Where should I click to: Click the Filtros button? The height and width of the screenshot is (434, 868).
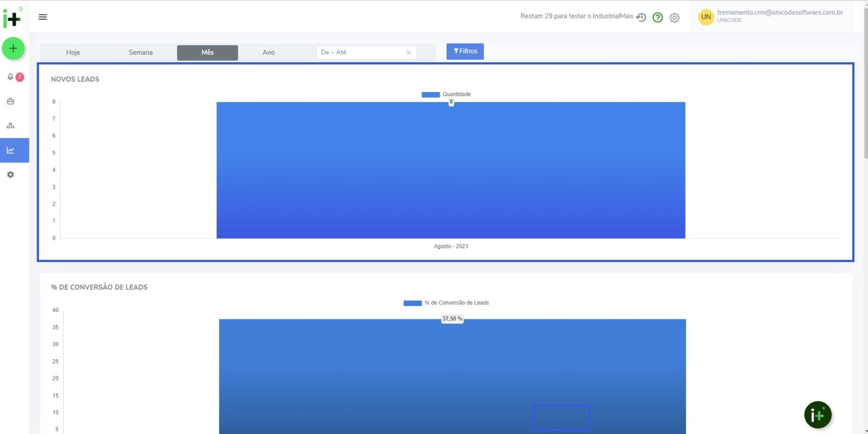[x=465, y=52]
